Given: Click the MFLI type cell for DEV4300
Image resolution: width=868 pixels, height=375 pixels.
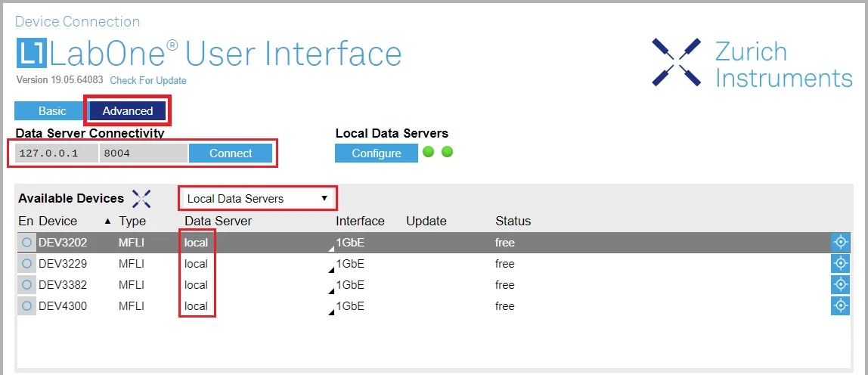Looking at the screenshot, I should pyautogui.click(x=132, y=305).
